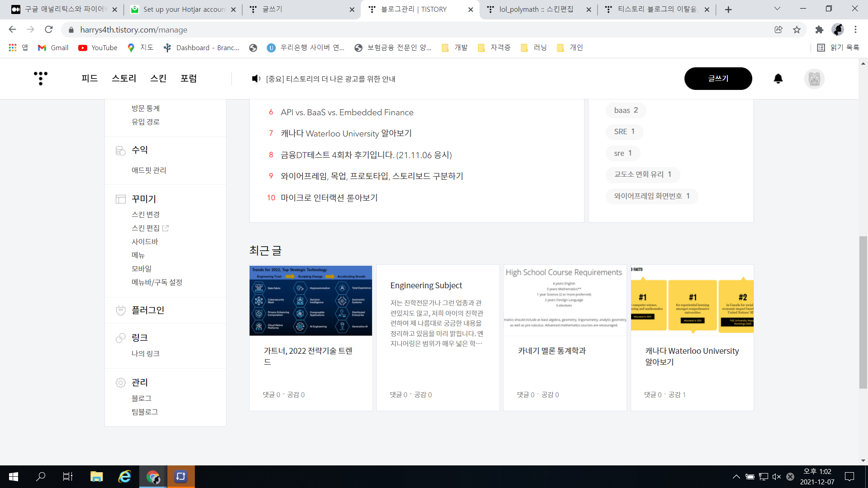
Task: Open 가트너 2022 전략기술 post thumbnail
Action: click(x=311, y=300)
